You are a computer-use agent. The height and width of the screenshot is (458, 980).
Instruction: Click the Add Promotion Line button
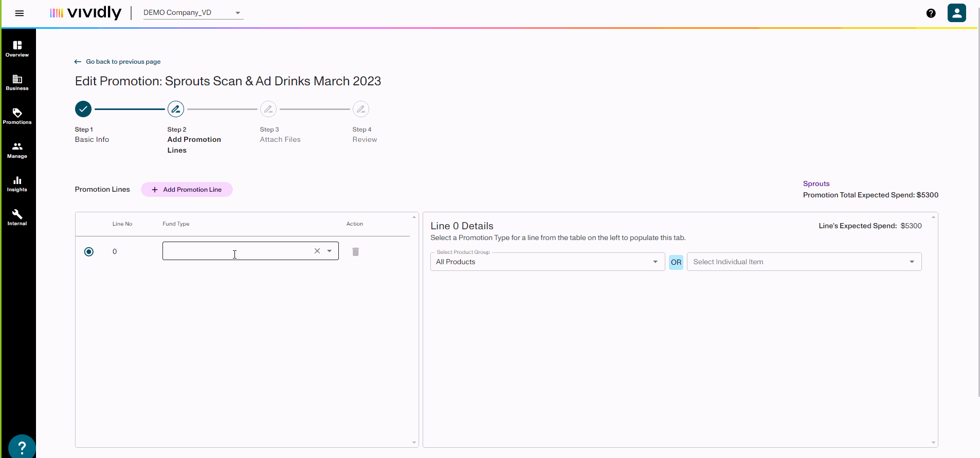click(x=187, y=190)
